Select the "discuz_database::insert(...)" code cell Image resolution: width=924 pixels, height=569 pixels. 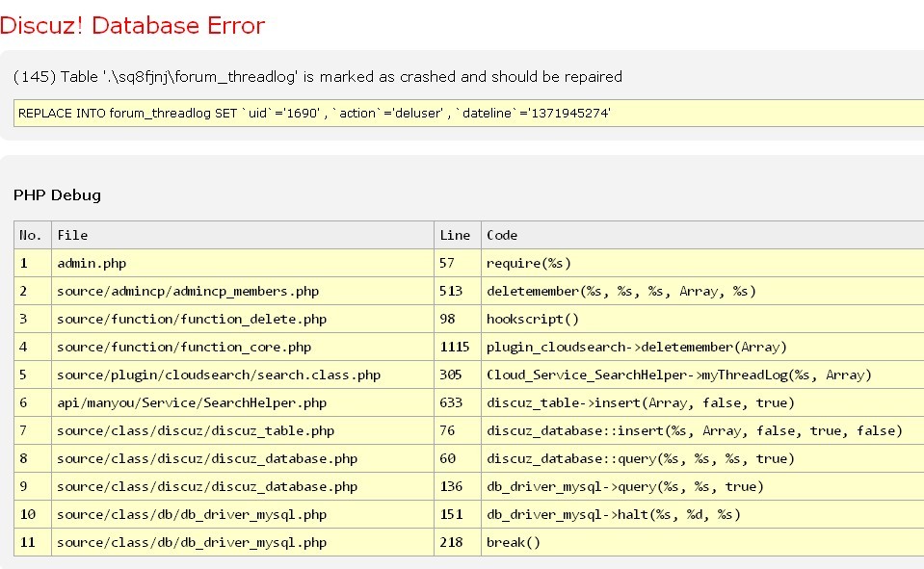pos(702,430)
